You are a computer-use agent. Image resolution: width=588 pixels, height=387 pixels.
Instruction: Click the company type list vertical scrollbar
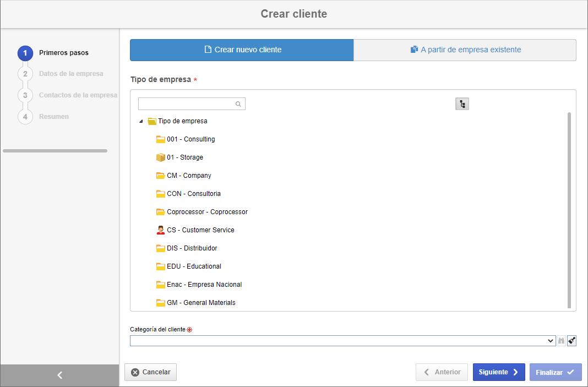569,210
